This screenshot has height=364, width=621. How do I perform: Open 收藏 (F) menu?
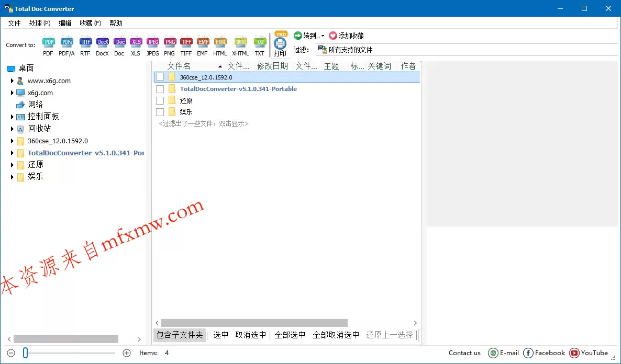coord(90,23)
